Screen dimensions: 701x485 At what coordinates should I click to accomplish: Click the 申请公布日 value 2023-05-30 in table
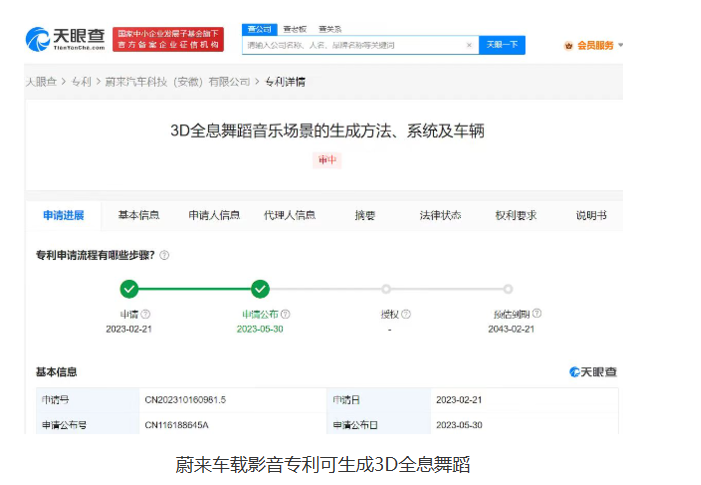pyautogui.click(x=459, y=425)
